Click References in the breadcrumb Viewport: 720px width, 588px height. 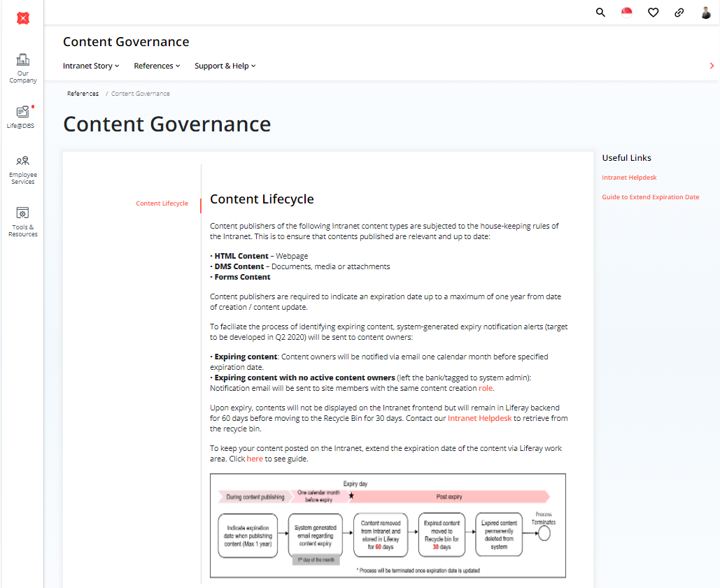click(83, 94)
